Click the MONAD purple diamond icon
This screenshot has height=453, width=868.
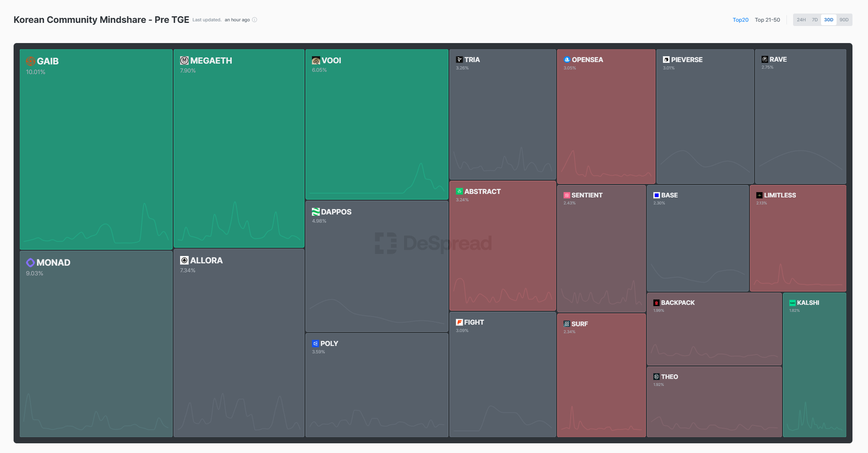[30, 263]
